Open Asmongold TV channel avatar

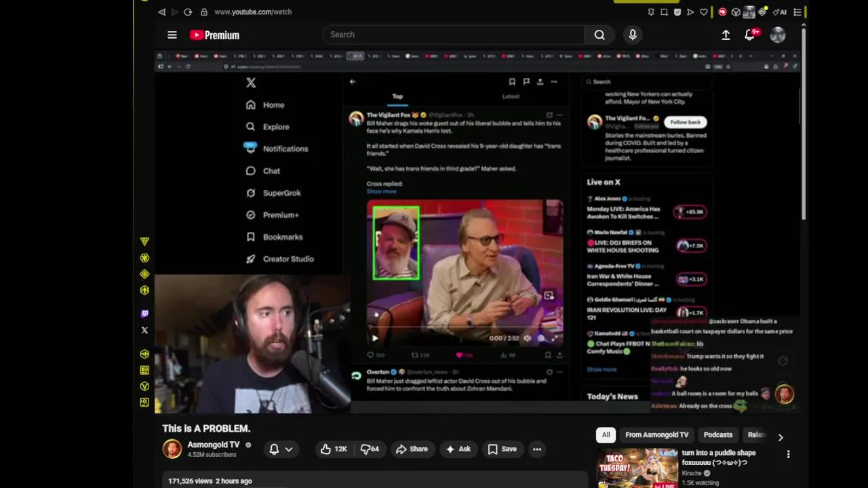click(x=172, y=449)
